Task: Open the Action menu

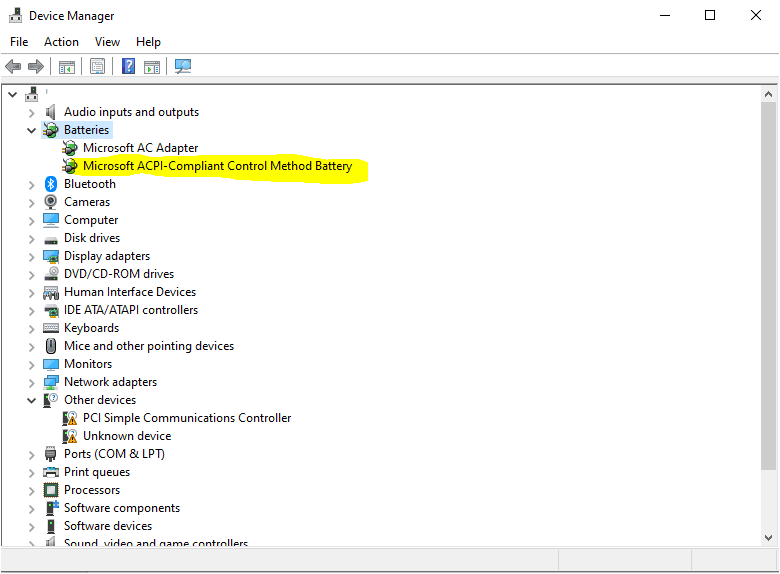Action: click(61, 42)
